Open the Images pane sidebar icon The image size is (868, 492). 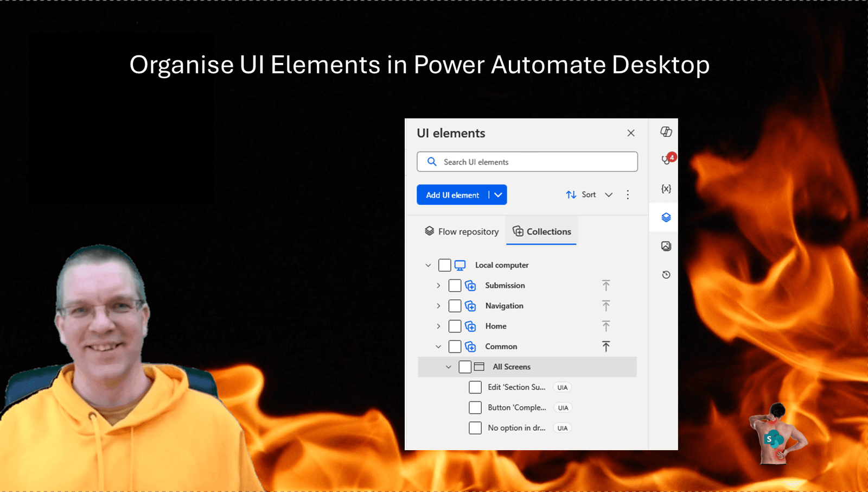coord(666,246)
